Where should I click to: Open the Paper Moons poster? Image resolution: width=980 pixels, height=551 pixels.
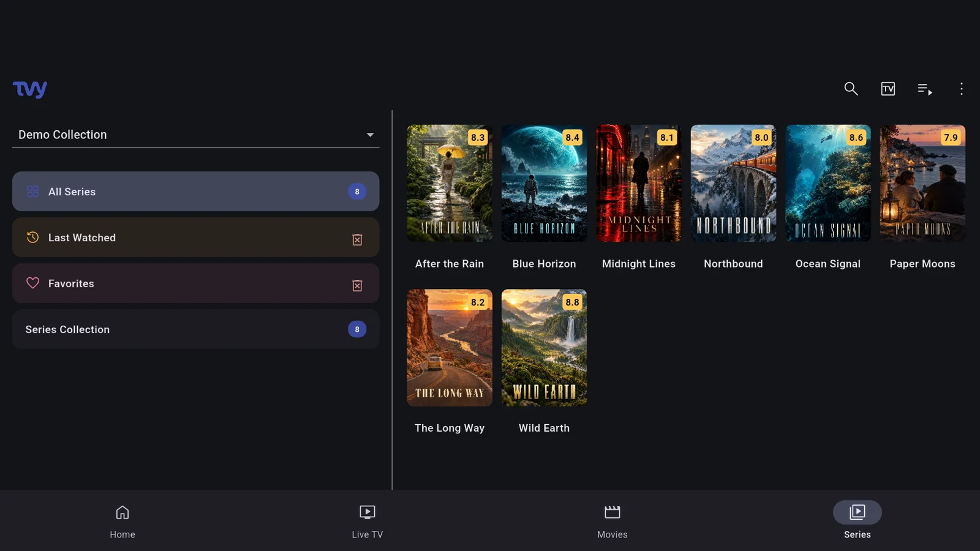point(922,183)
